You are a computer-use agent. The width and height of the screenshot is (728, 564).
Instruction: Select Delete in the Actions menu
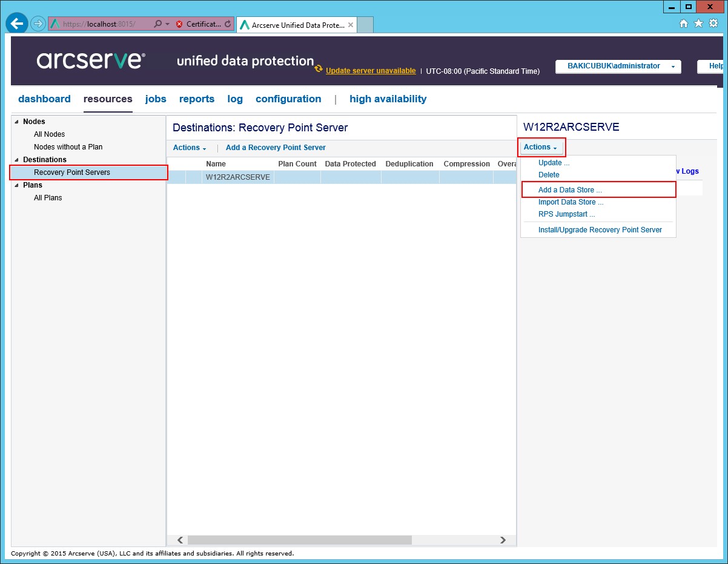coord(549,175)
